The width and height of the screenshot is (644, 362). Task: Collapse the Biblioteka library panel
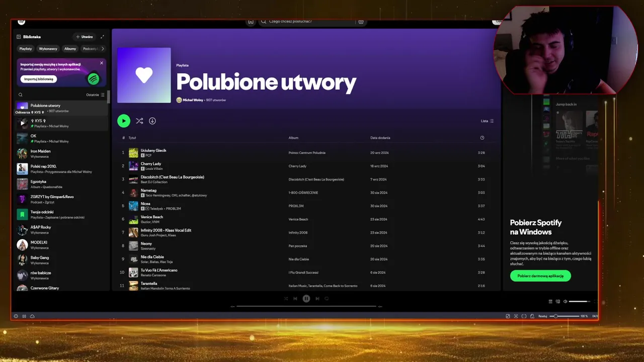tap(19, 37)
